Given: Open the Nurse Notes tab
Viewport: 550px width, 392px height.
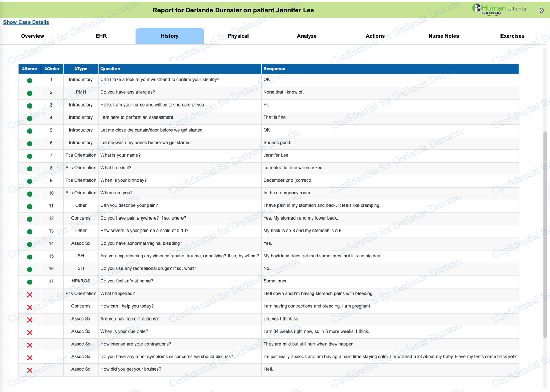Looking at the screenshot, I should click(x=444, y=36).
